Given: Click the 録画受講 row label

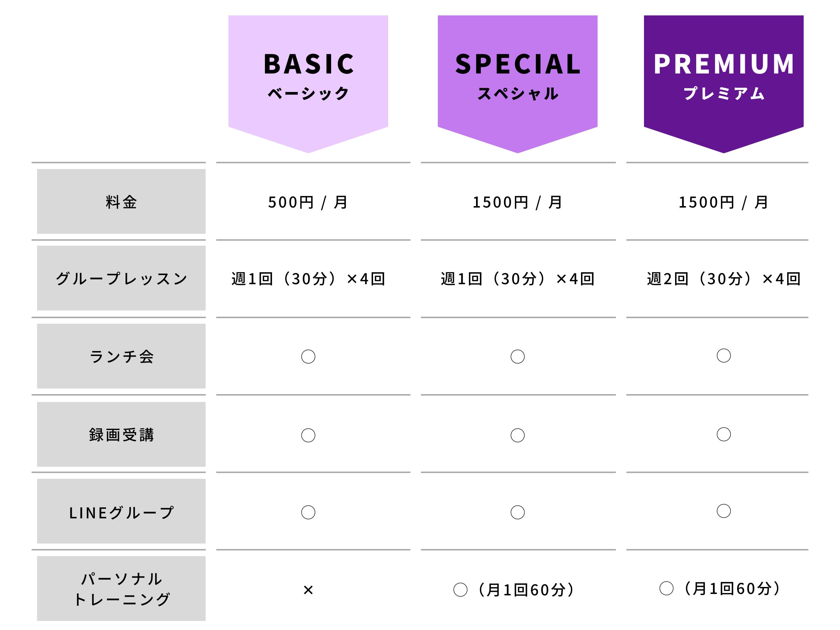Looking at the screenshot, I should (121, 434).
